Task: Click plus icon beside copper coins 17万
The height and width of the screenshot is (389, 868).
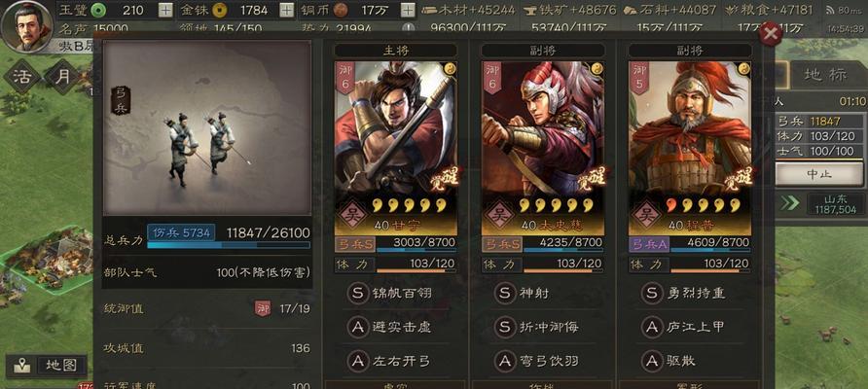Action: (x=408, y=10)
